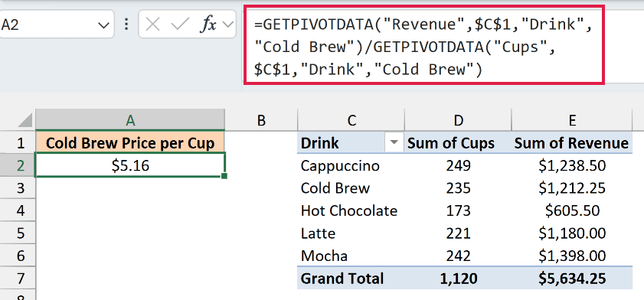Open the Drink pivot filter dropdown
Viewport: 644px width, 300px height.
pos(394,142)
